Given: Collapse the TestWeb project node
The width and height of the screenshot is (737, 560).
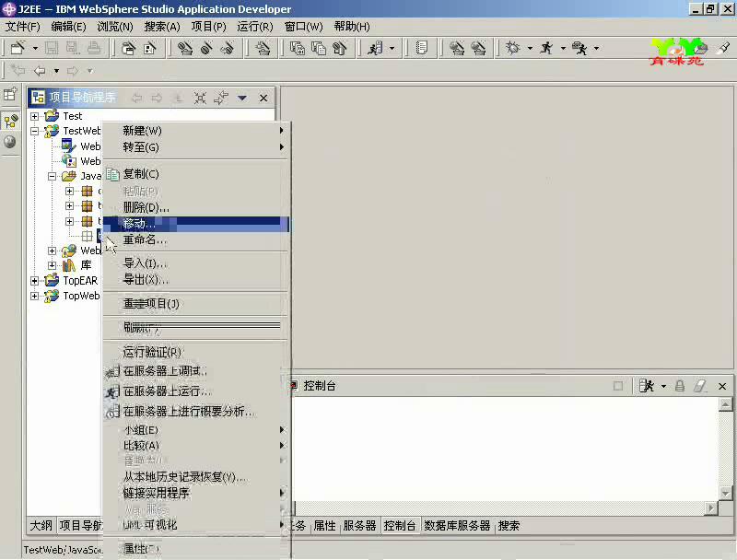Looking at the screenshot, I should pyautogui.click(x=34, y=131).
